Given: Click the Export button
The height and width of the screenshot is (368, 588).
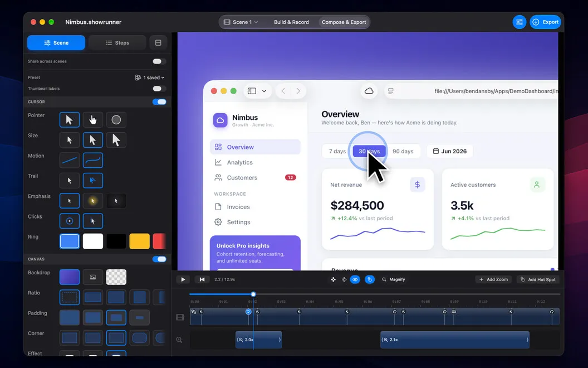Looking at the screenshot, I should point(546,22).
